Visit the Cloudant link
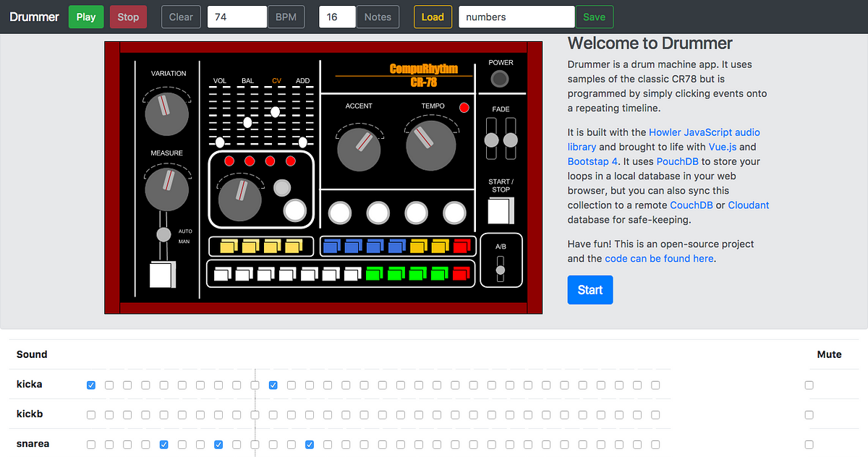868x457 pixels. coord(749,205)
